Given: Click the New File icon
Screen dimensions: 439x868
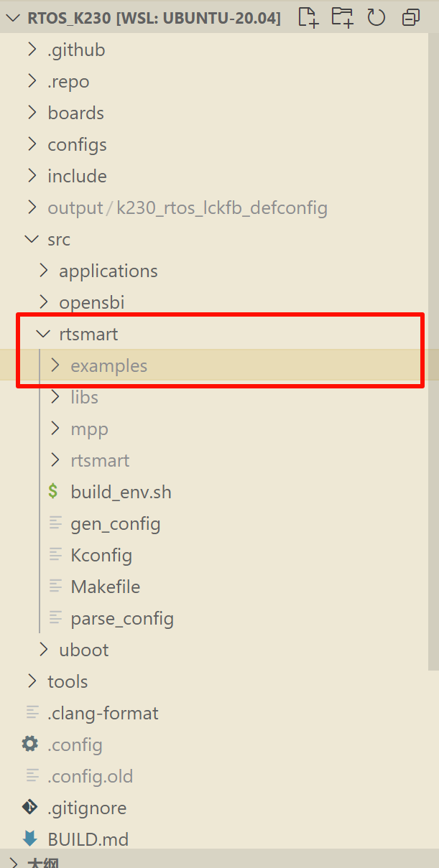Looking at the screenshot, I should (308, 17).
